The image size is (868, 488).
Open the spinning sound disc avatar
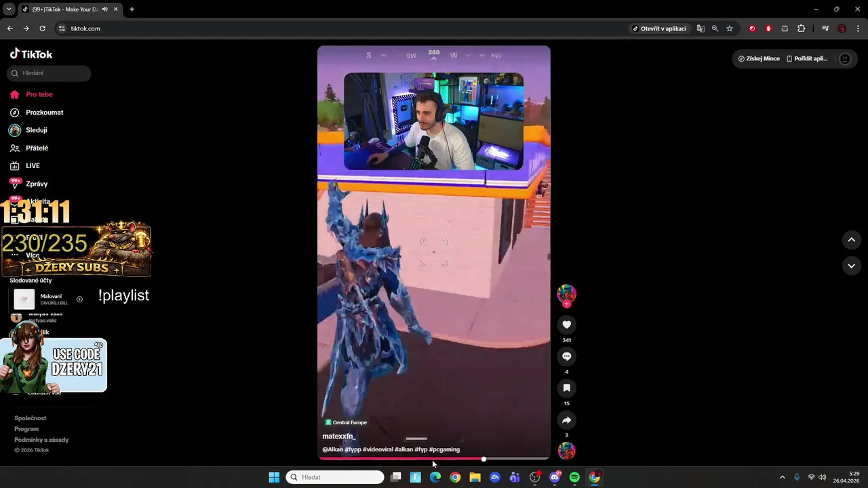(567, 451)
